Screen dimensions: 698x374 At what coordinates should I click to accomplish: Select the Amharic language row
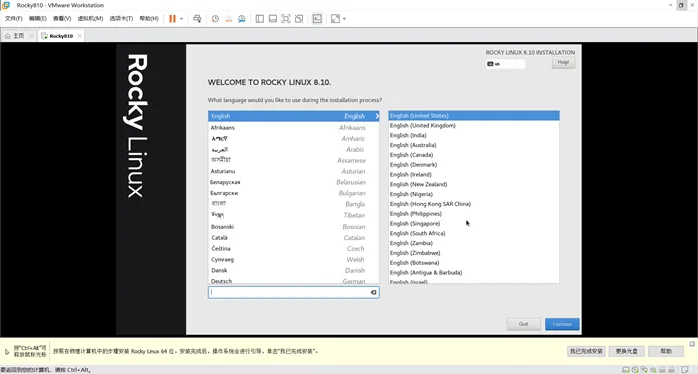pyautogui.click(x=294, y=138)
